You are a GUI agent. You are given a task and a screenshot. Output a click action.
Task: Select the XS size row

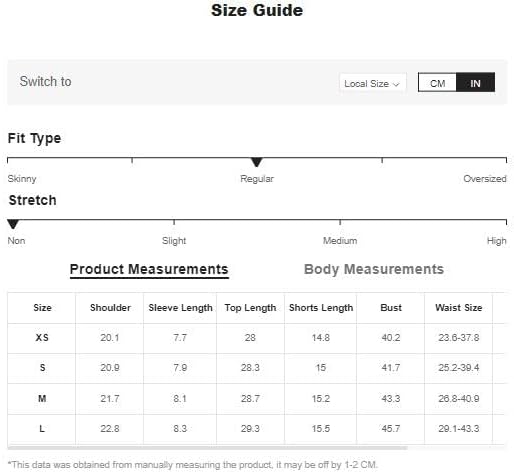click(256, 338)
